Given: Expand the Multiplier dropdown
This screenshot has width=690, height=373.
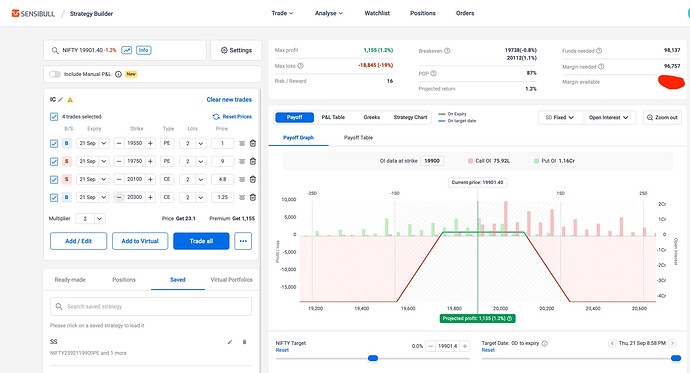Looking at the screenshot, I should [90, 219].
